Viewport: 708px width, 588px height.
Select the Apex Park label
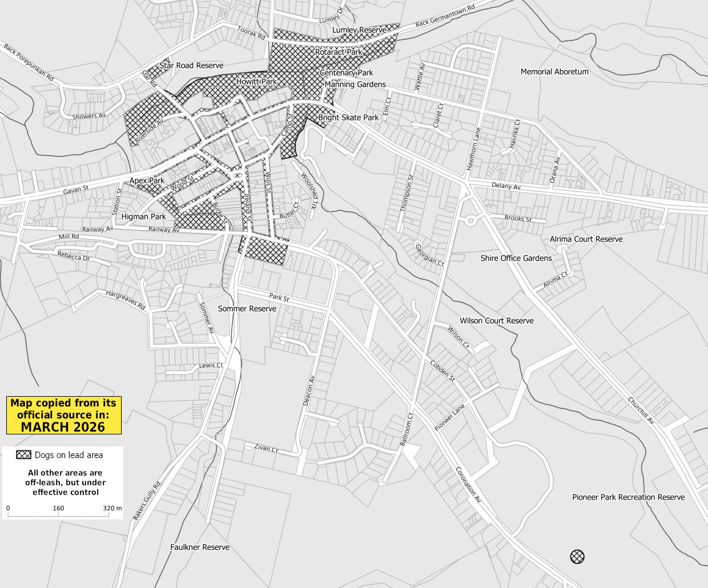pyautogui.click(x=147, y=181)
